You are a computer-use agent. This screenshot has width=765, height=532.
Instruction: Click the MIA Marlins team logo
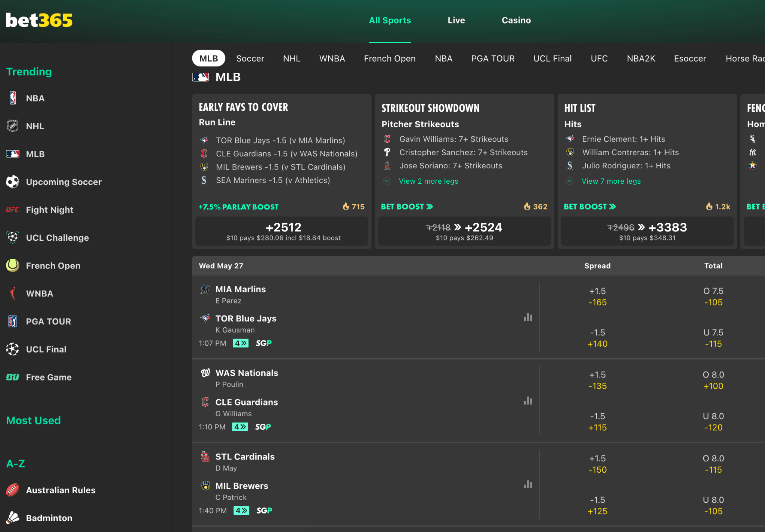coord(205,289)
